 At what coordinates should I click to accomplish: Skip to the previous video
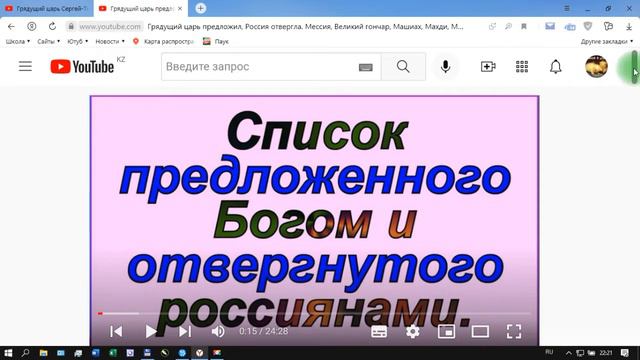tap(116, 331)
